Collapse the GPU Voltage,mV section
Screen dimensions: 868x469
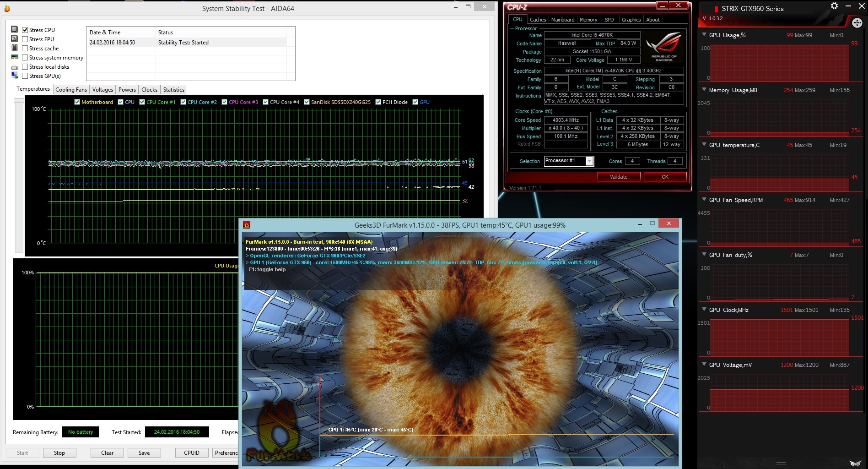pyautogui.click(x=704, y=365)
